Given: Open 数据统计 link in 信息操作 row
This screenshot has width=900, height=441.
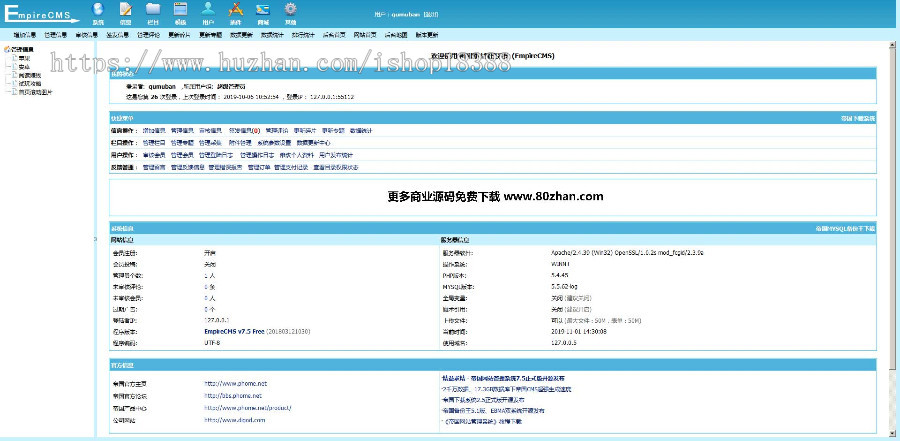Looking at the screenshot, I should point(361,130).
